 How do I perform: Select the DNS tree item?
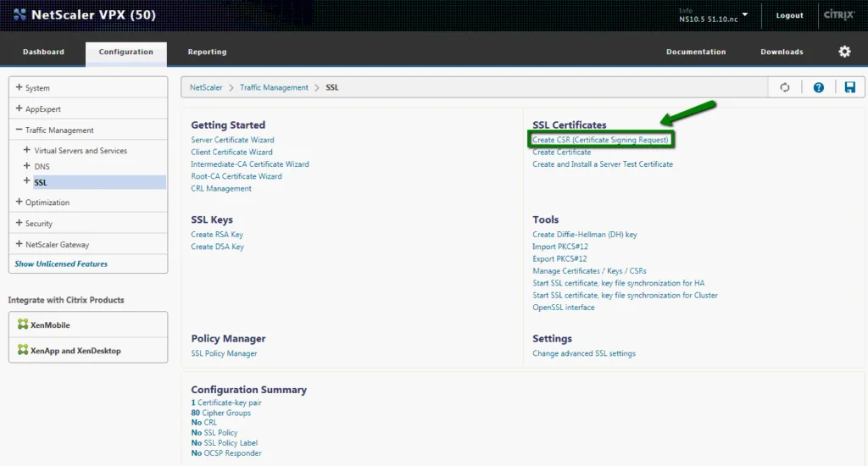[x=42, y=167]
